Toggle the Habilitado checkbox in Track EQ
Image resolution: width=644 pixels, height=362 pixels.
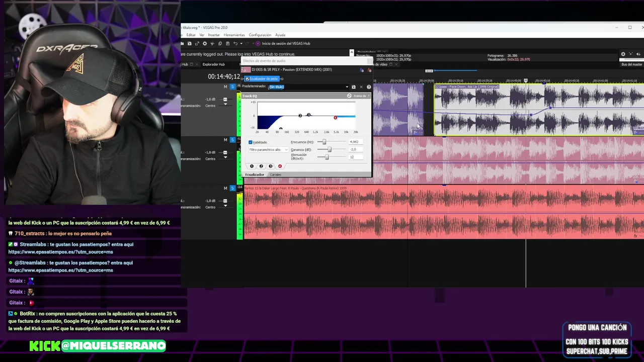point(251,142)
